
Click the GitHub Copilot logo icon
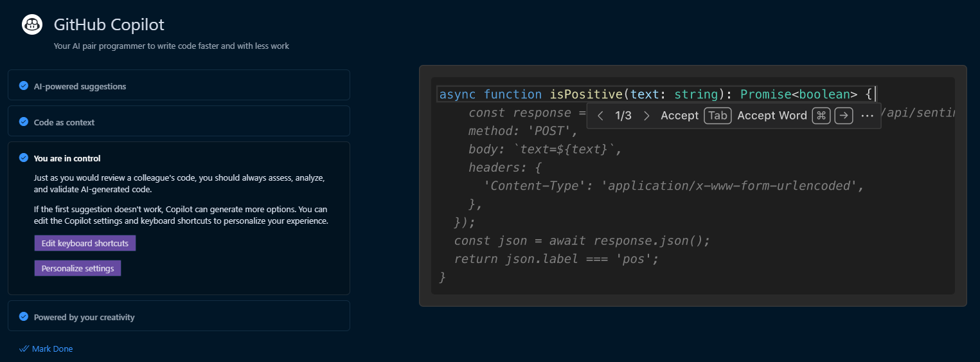point(32,24)
